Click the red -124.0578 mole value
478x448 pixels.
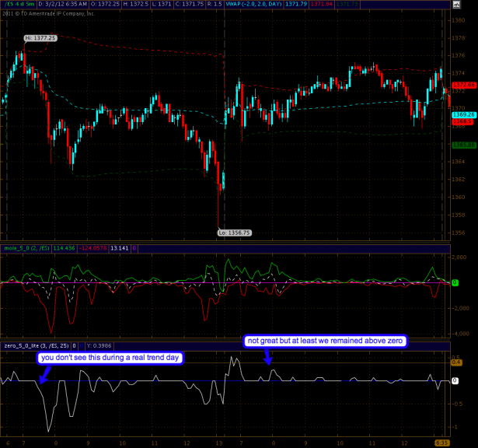[x=93, y=248]
